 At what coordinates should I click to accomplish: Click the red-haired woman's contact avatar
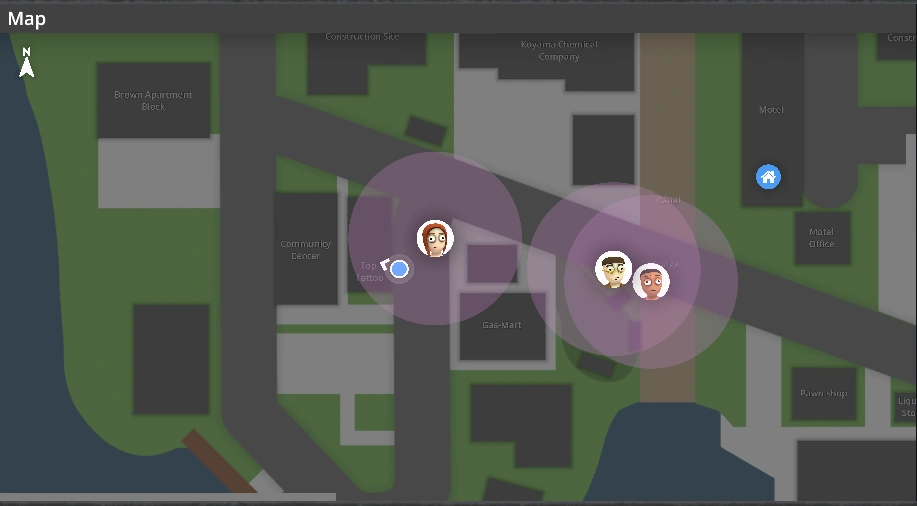tap(435, 239)
